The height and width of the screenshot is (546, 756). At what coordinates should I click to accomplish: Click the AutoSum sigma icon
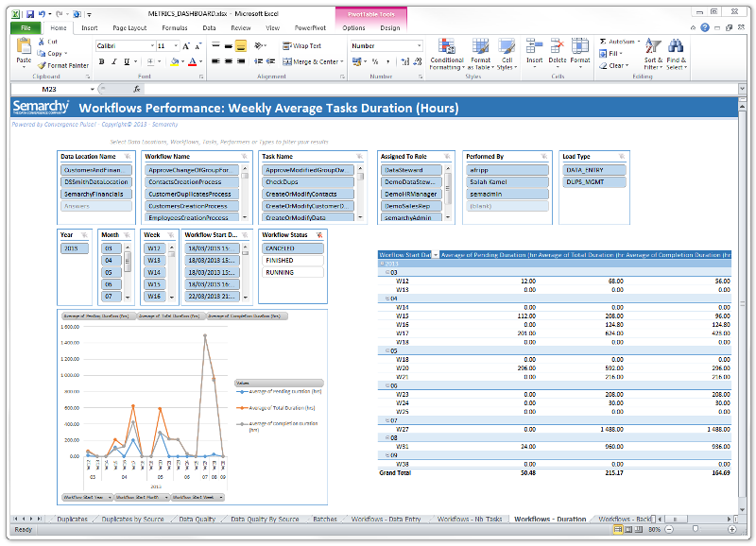[603, 42]
